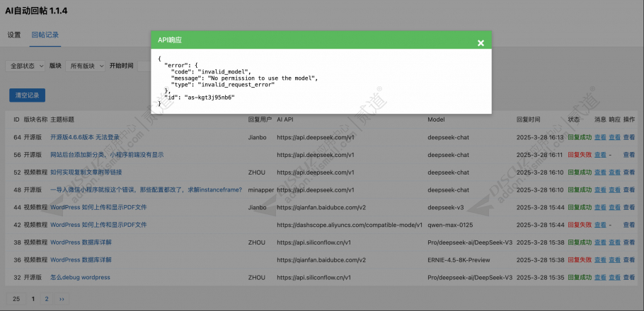The image size is (644, 311).
Task: View 响应 for record ID 52
Action: (614, 172)
